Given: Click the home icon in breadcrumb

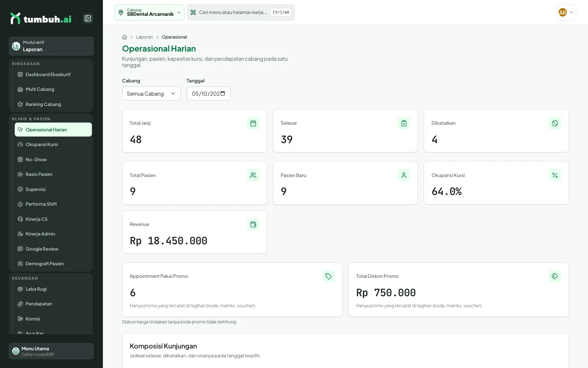Looking at the screenshot, I should pyautogui.click(x=125, y=37).
